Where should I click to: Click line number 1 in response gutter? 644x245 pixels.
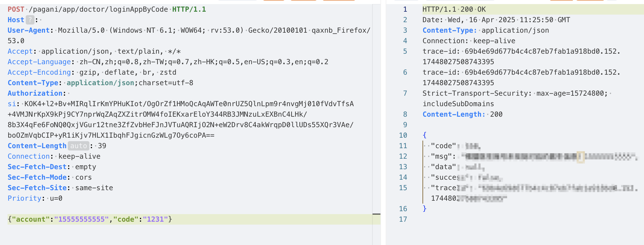[405, 9]
